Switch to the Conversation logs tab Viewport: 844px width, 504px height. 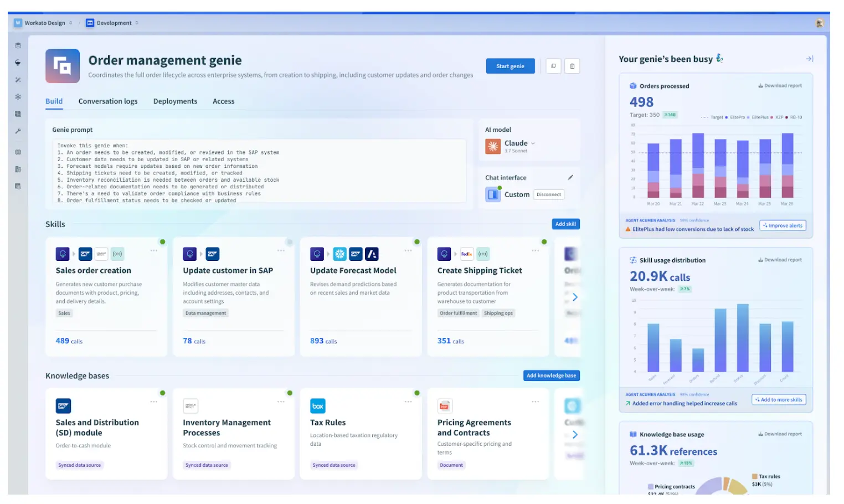click(x=108, y=101)
